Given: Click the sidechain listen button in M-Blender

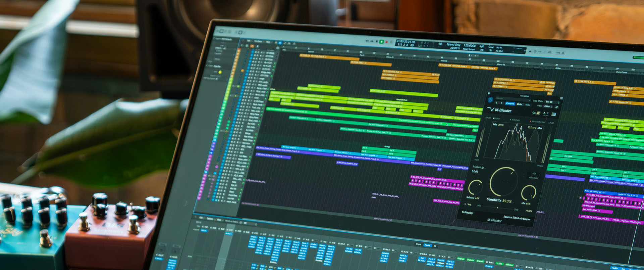Looking at the screenshot, I should [533, 178].
